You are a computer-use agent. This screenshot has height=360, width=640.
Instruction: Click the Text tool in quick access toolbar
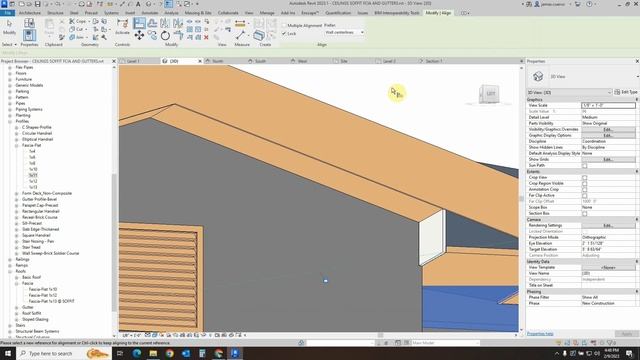tap(138, 4)
